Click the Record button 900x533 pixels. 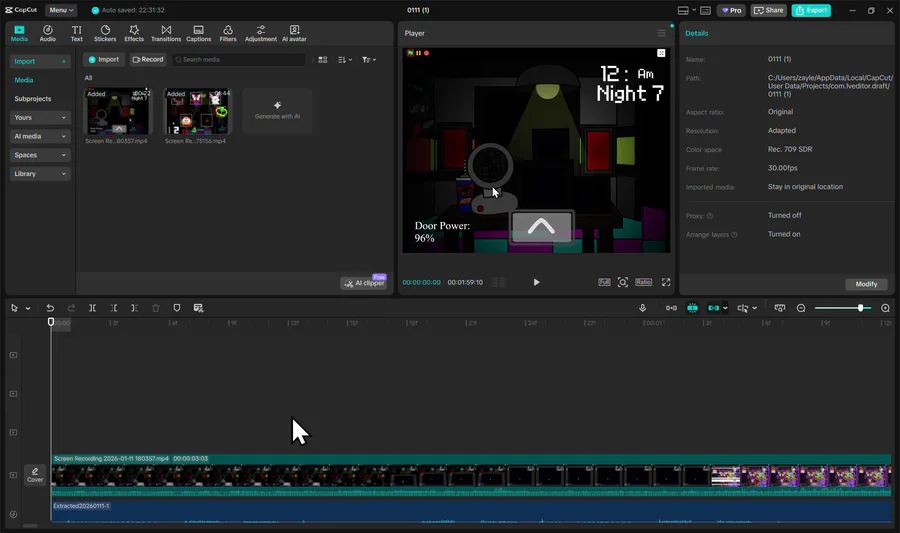(148, 60)
